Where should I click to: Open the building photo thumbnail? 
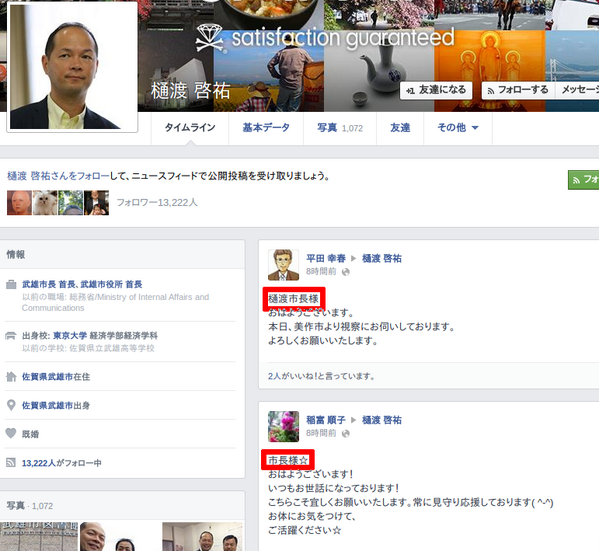tap(39, 536)
